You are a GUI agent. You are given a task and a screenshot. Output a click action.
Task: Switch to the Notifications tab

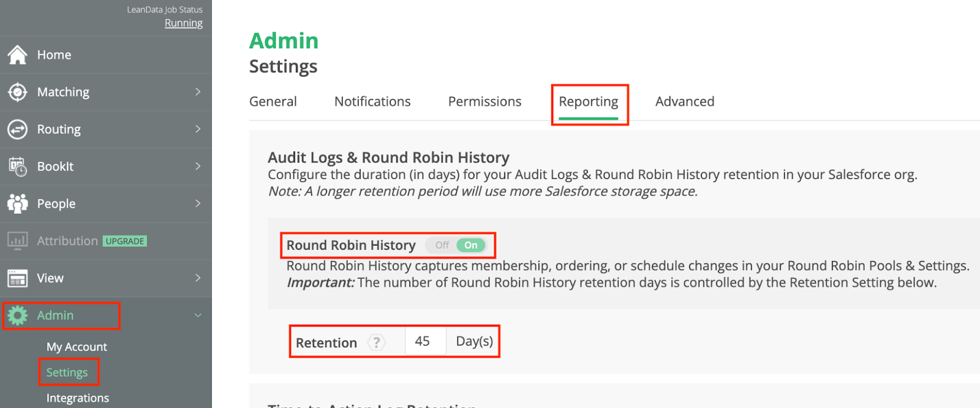[372, 102]
